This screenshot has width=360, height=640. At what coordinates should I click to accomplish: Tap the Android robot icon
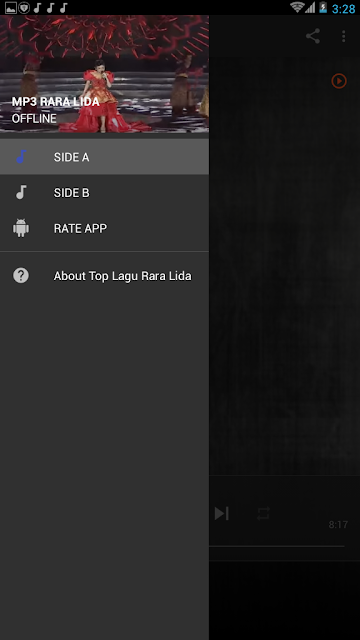21,228
